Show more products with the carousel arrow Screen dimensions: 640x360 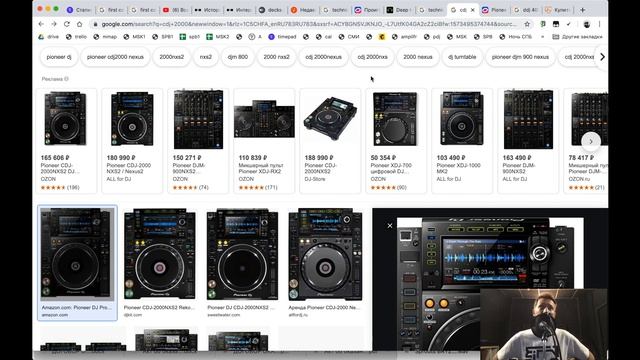click(x=591, y=142)
